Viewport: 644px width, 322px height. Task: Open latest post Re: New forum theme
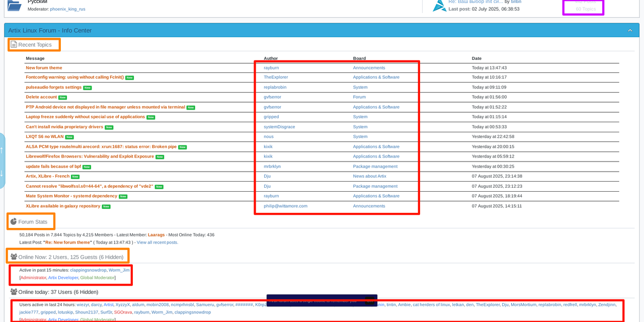(68, 243)
